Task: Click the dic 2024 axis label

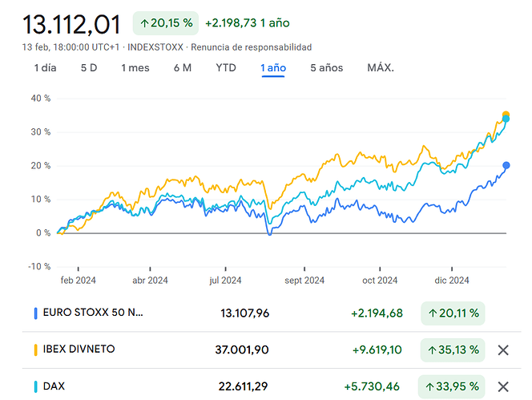Action: 452,281
